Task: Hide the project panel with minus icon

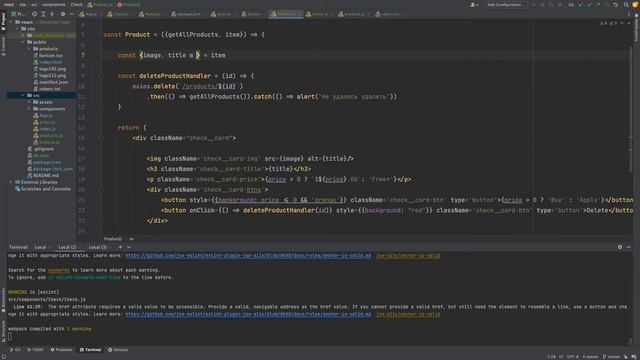Action: tap(71, 14)
